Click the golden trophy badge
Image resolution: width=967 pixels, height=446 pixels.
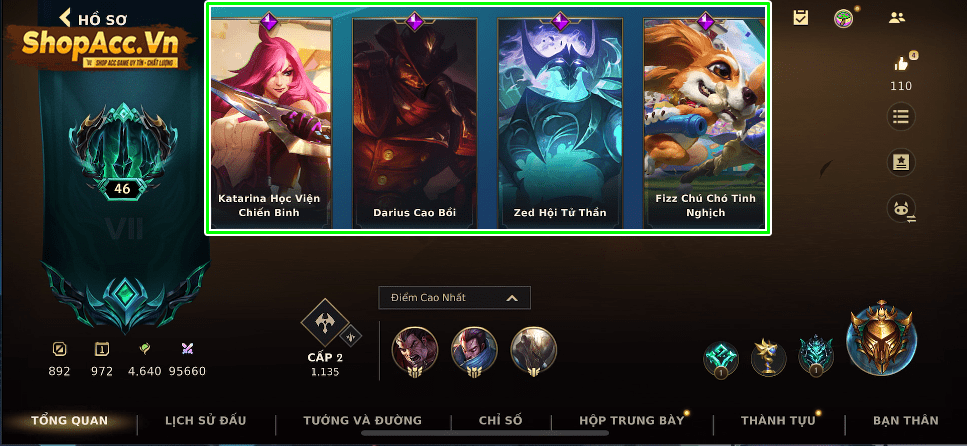(768, 358)
